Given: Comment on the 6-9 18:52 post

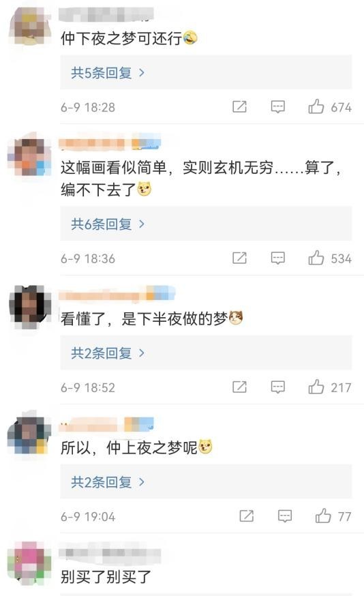Looking at the screenshot, I should pos(277,387).
